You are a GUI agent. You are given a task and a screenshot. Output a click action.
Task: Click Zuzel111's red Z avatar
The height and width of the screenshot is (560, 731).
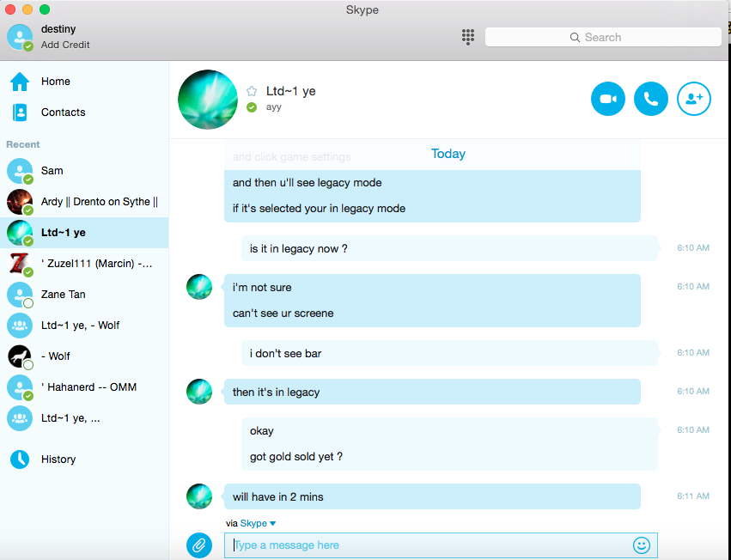[x=20, y=264]
